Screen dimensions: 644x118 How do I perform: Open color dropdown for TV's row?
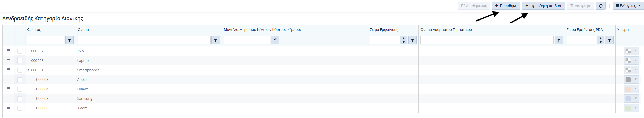(631, 51)
